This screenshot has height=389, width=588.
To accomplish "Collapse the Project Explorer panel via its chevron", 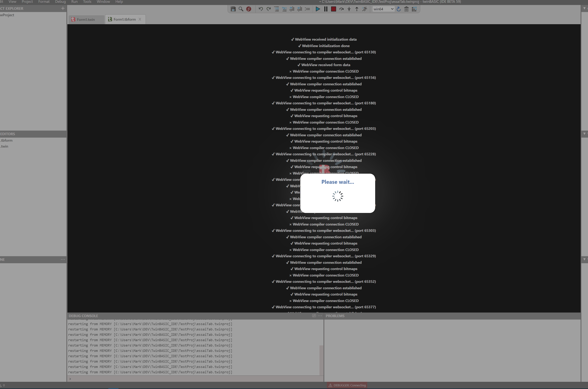I will click(584, 8).
